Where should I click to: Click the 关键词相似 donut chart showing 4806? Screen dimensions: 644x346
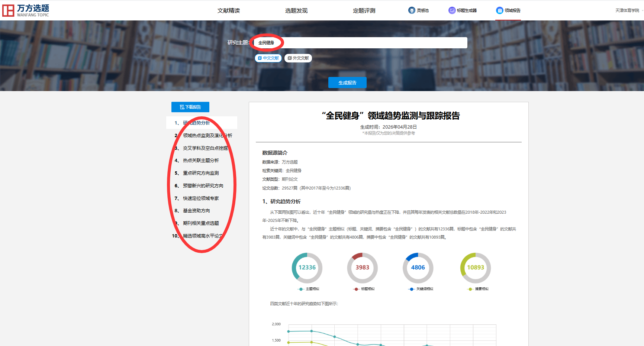(418, 268)
